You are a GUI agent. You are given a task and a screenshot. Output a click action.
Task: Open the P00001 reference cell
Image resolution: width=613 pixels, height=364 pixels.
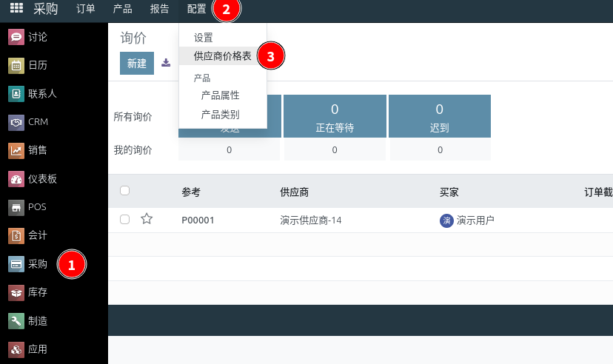tap(198, 220)
